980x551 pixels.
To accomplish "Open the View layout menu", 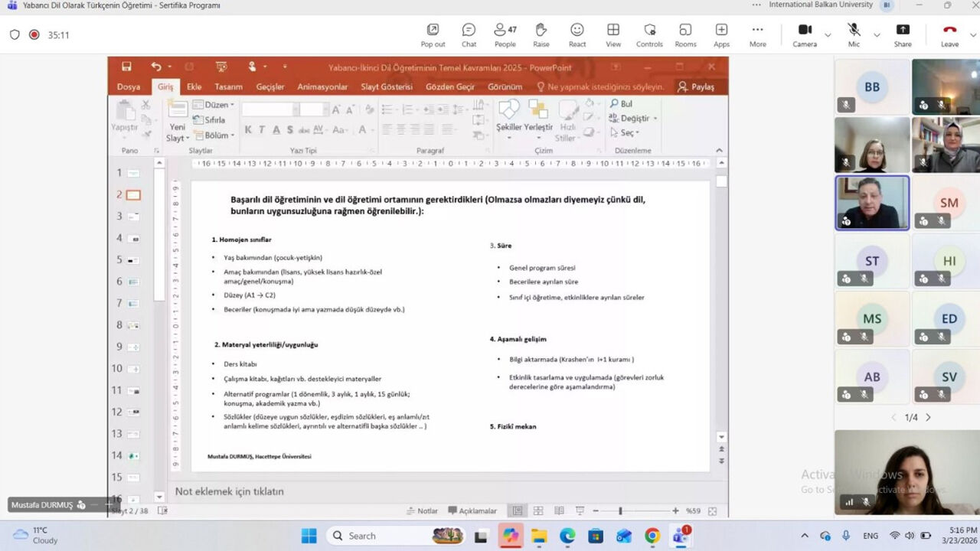I will (613, 34).
